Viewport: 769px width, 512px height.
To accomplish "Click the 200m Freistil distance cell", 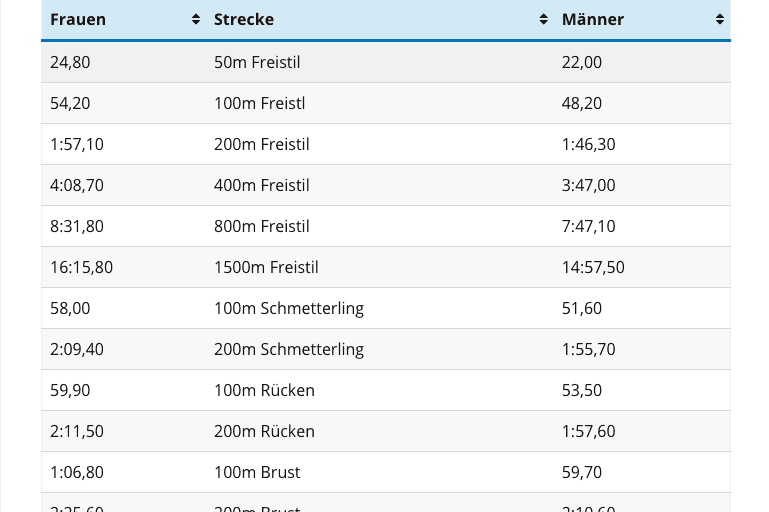I will coord(261,144).
